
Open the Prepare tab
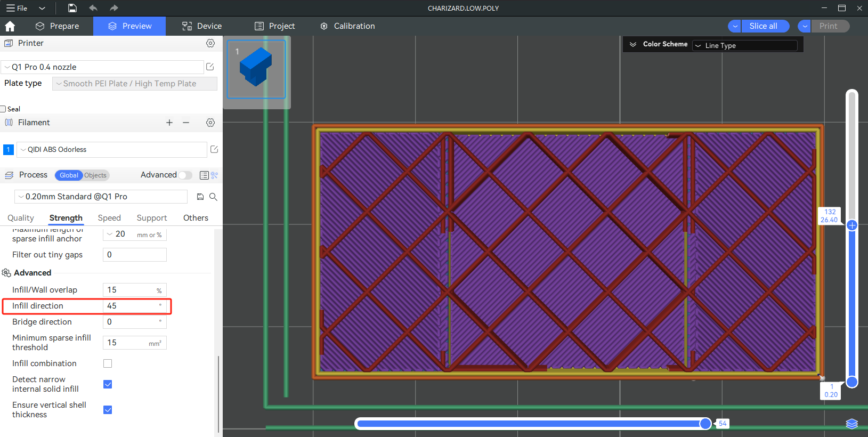58,26
